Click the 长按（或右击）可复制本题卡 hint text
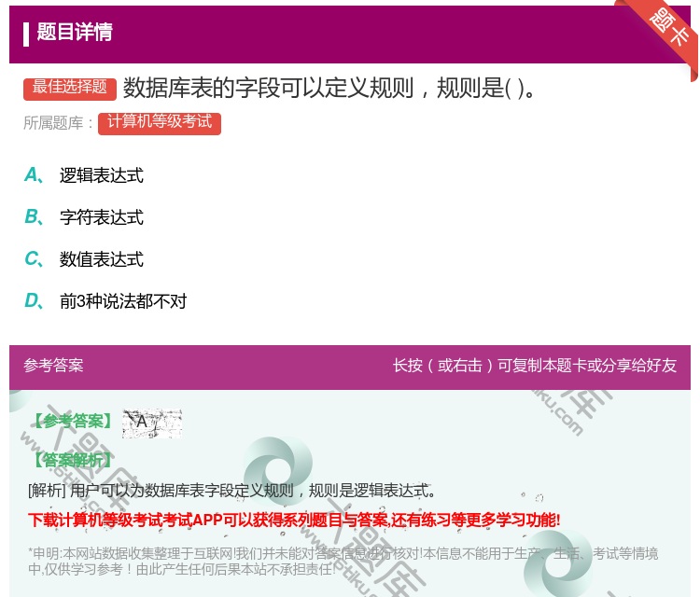Screen dimensions: 700x597 [x=535, y=366]
